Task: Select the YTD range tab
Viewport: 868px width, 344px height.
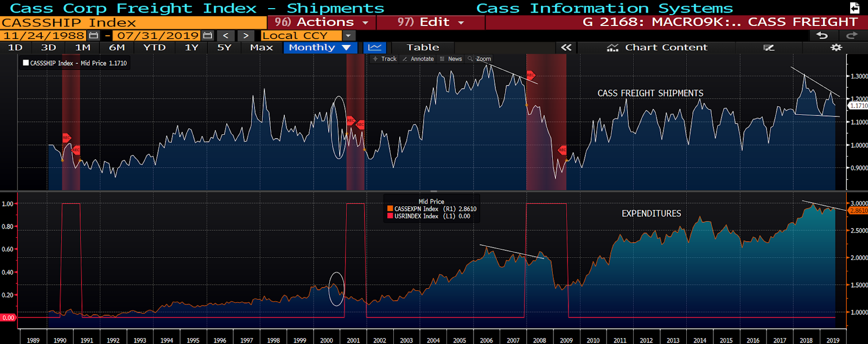Action: coord(155,48)
